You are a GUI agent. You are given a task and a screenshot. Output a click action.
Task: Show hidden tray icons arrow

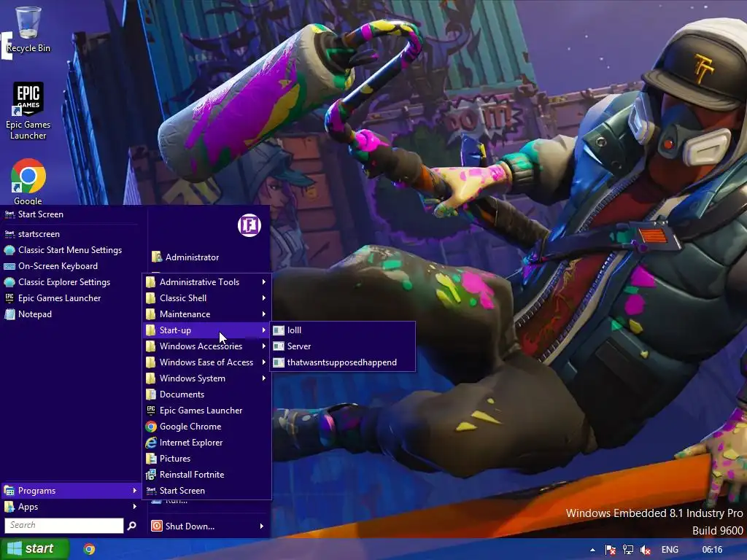[x=592, y=550]
